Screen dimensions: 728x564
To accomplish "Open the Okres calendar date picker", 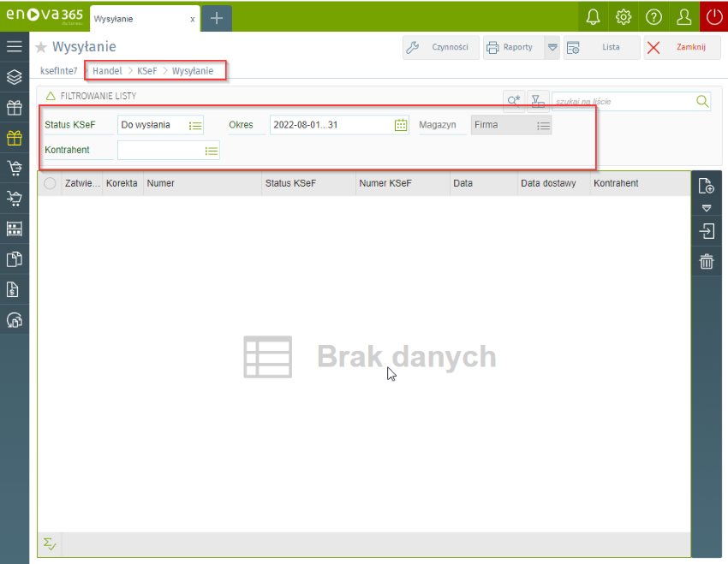I will (x=401, y=125).
